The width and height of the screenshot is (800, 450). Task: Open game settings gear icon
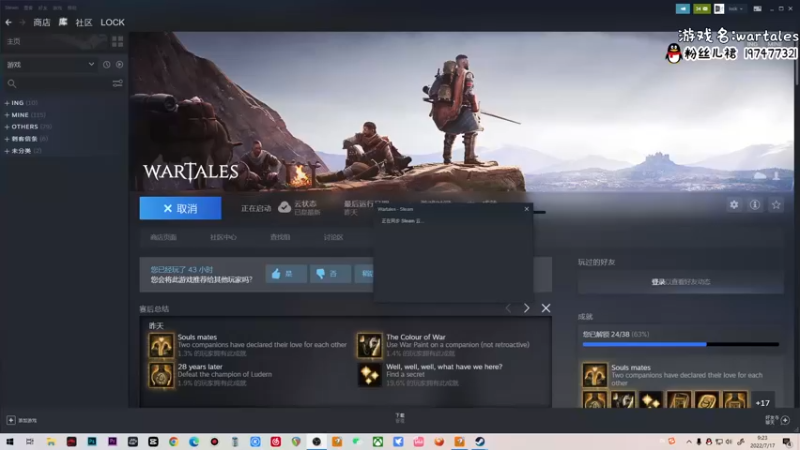tap(734, 205)
